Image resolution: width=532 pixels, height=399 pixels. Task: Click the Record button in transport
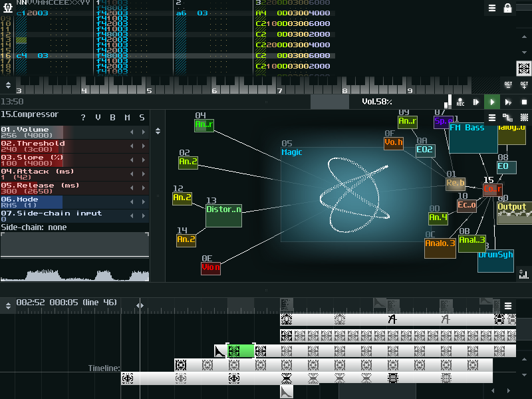coord(460,102)
